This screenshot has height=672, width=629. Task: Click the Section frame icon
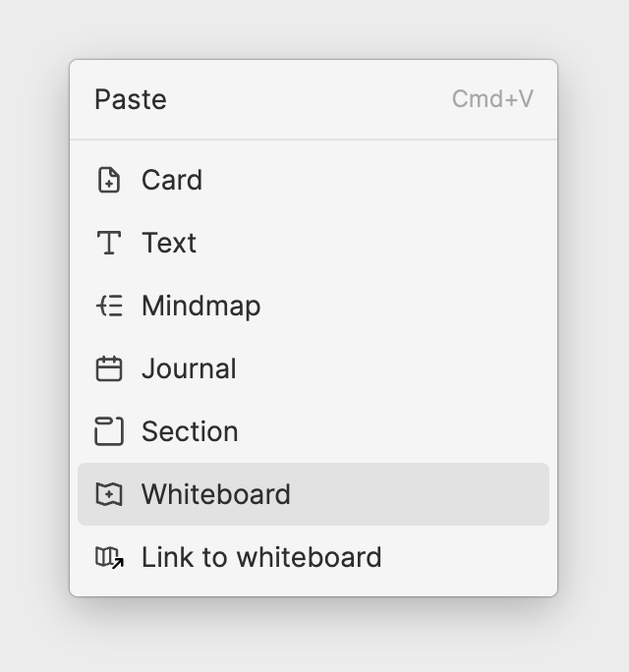click(109, 431)
